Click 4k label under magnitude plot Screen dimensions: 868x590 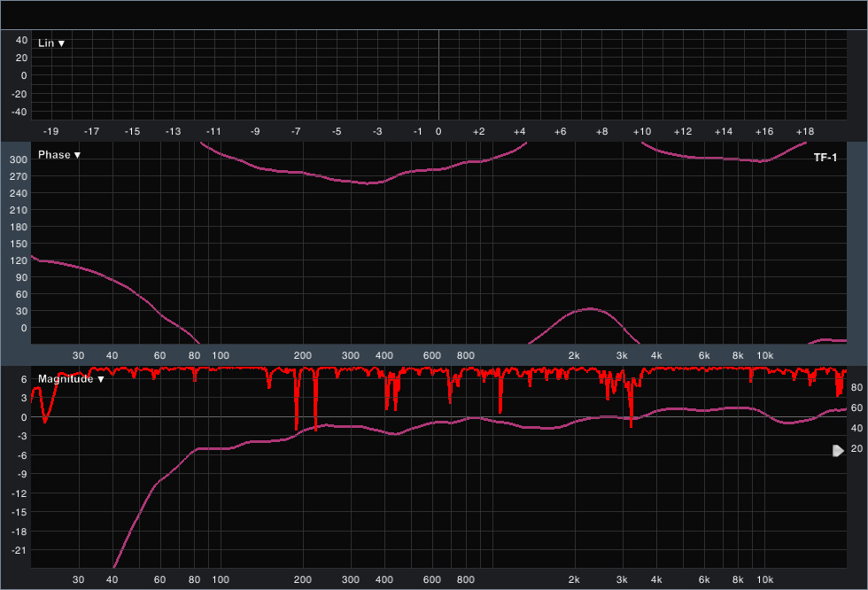point(656,579)
